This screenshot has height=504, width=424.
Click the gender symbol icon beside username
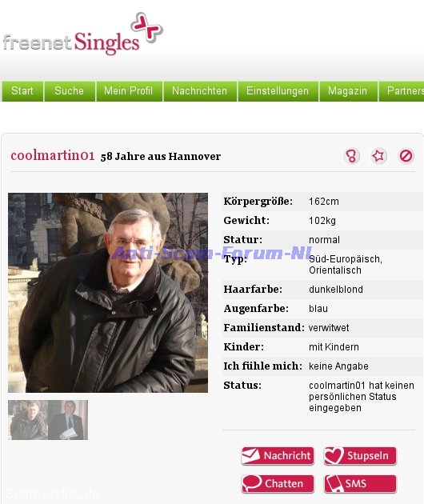click(351, 156)
